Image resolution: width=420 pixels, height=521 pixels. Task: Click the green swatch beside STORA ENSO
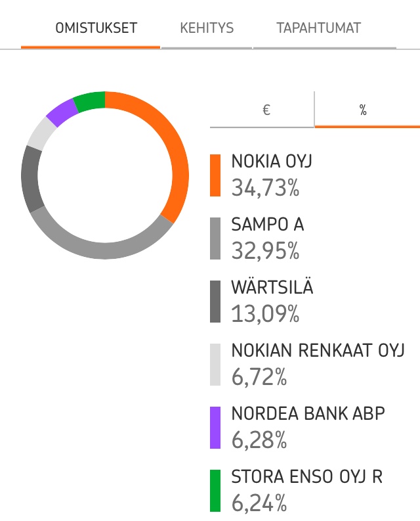pyautogui.click(x=215, y=491)
